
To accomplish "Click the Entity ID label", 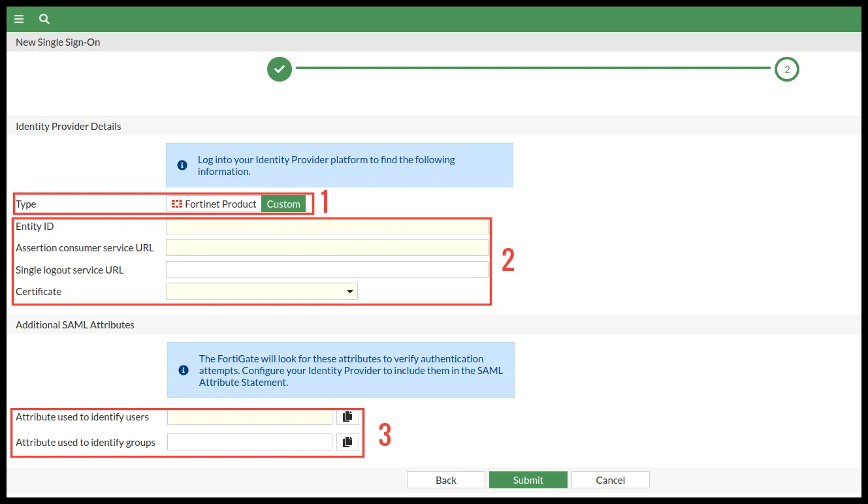I will (35, 227).
